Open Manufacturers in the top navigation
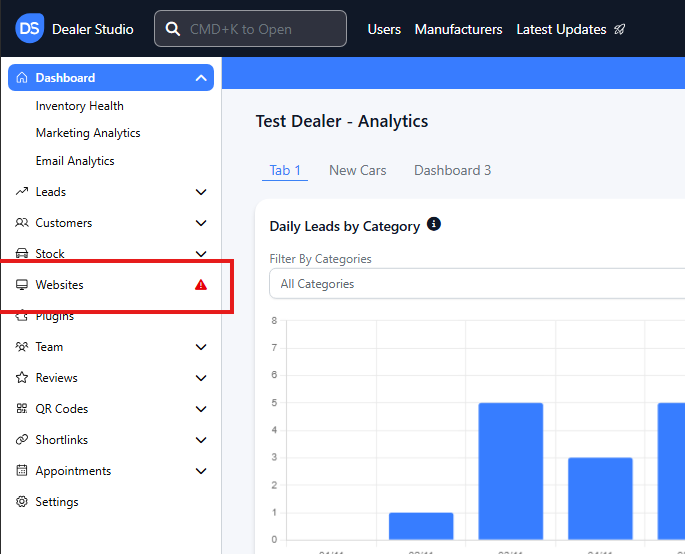The image size is (685, 554). (458, 29)
